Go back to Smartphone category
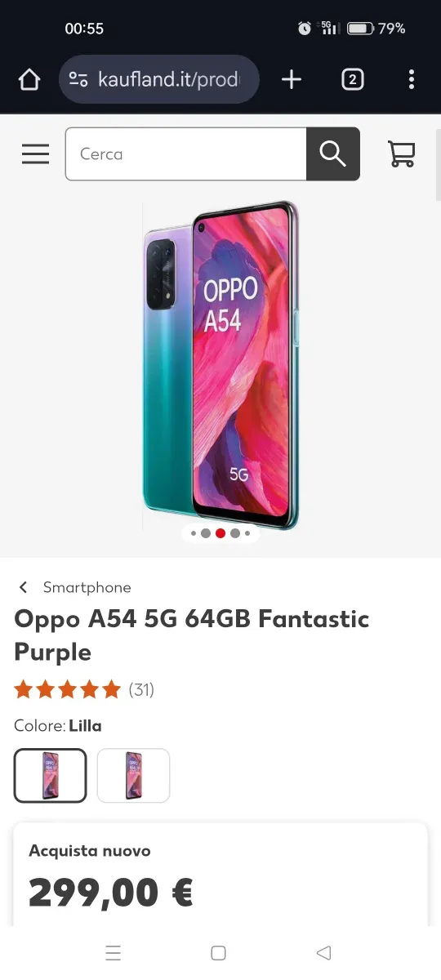Image resolution: width=441 pixels, height=980 pixels. click(x=87, y=587)
